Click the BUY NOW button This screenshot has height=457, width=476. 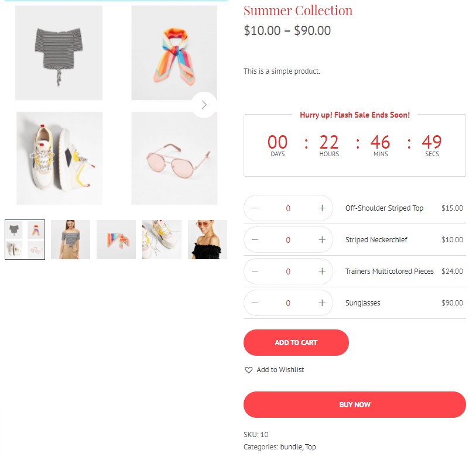pos(355,404)
